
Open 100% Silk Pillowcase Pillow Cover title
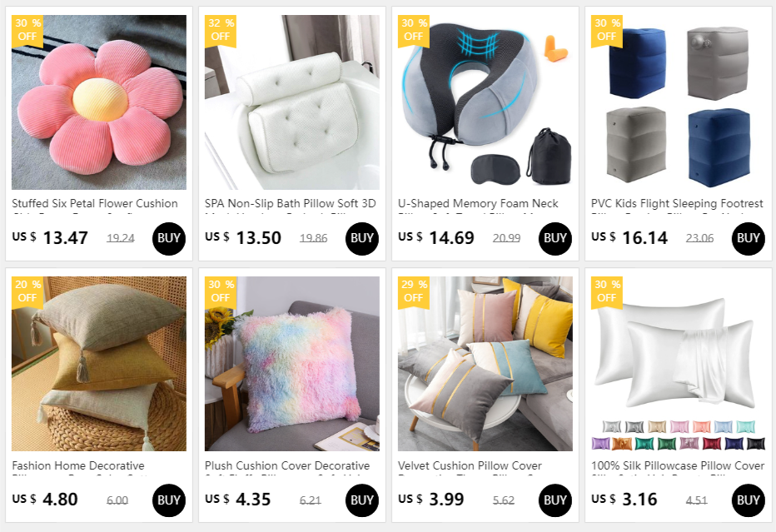[678, 465]
